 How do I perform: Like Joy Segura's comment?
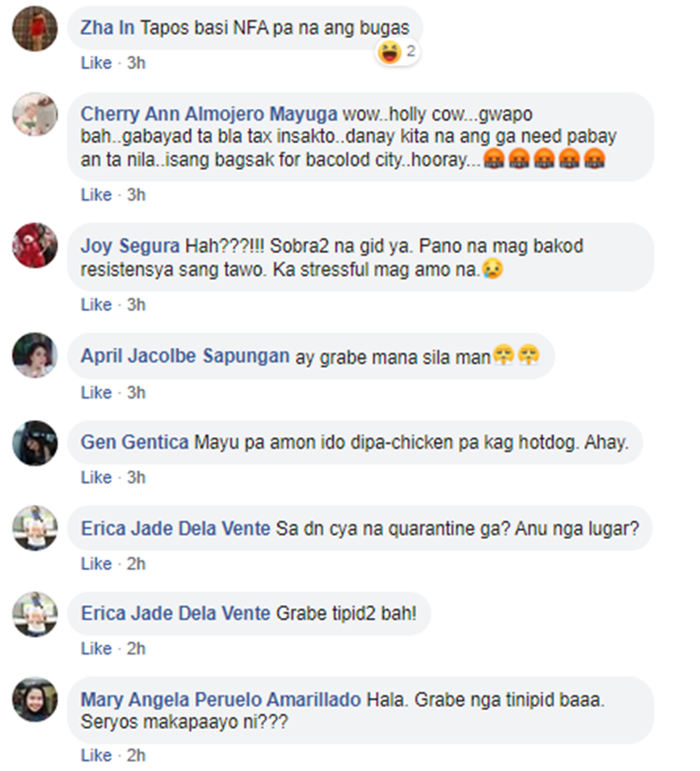(x=96, y=305)
